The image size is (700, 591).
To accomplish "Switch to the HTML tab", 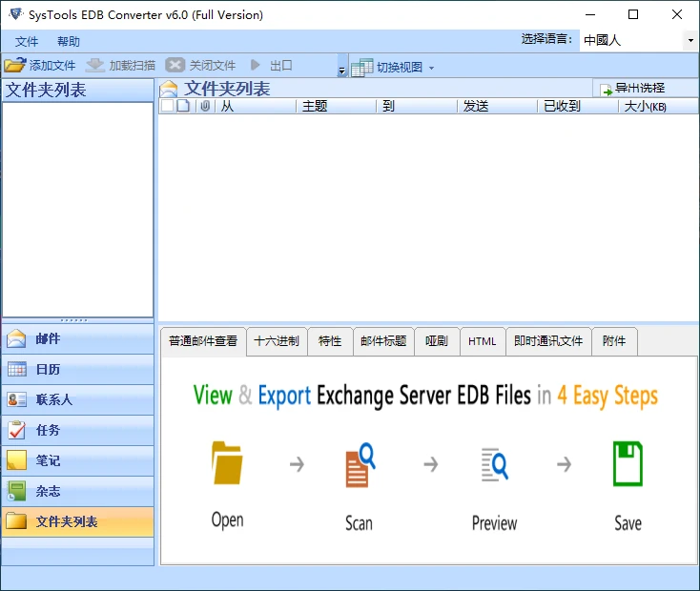I will click(483, 341).
